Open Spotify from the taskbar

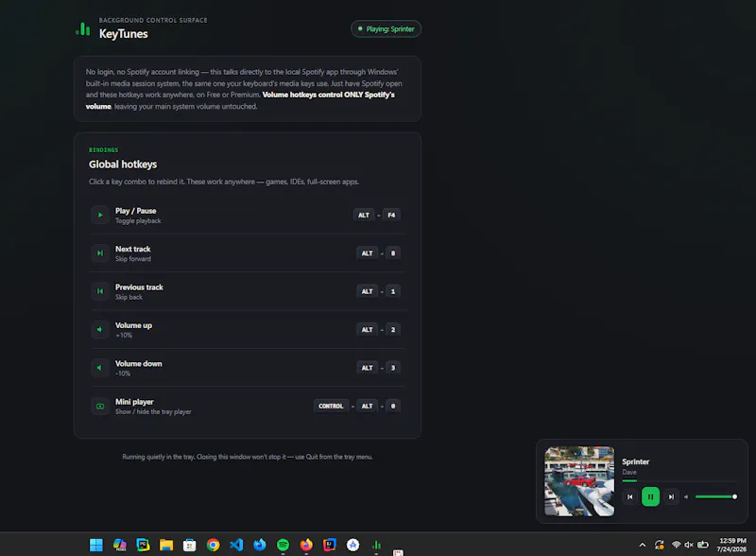pyautogui.click(x=283, y=545)
